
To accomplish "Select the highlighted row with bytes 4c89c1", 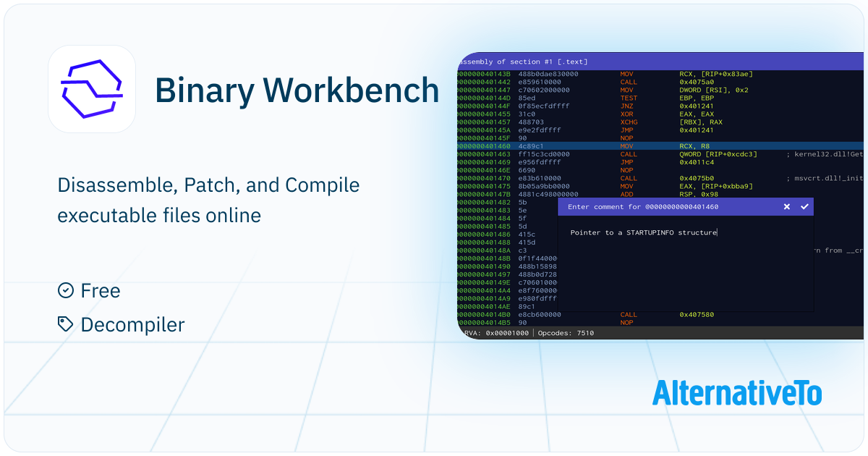I will click(x=660, y=145).
